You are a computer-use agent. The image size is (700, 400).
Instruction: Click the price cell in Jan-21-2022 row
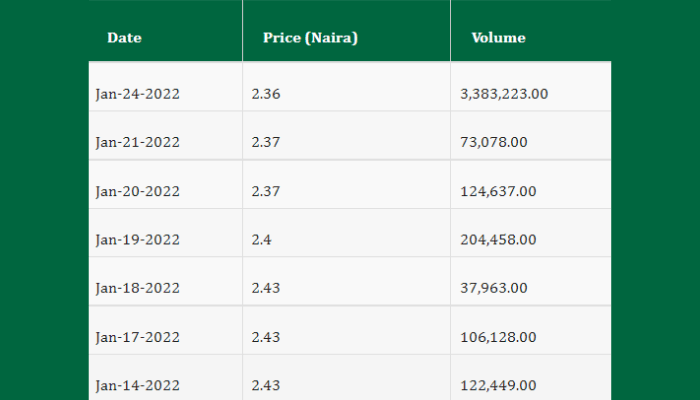point(266,142)
